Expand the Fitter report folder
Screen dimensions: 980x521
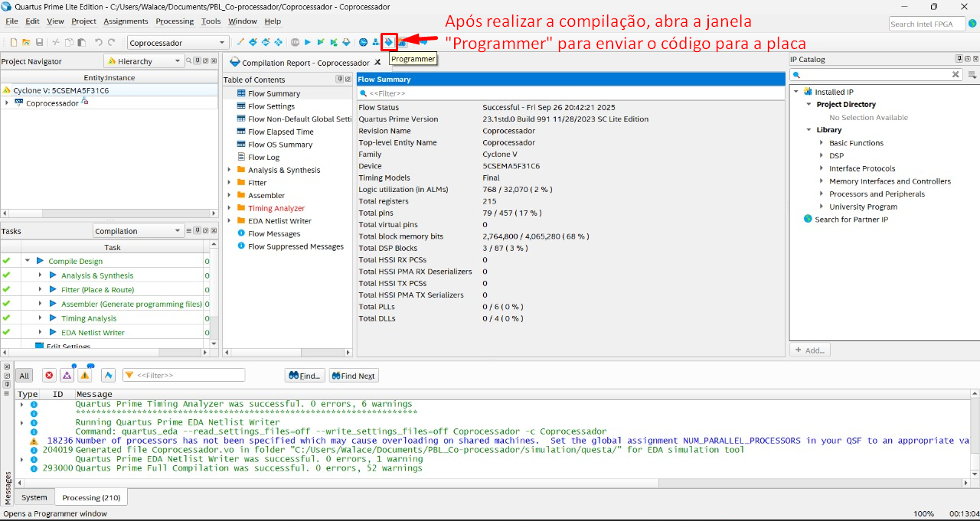[229, 183]
